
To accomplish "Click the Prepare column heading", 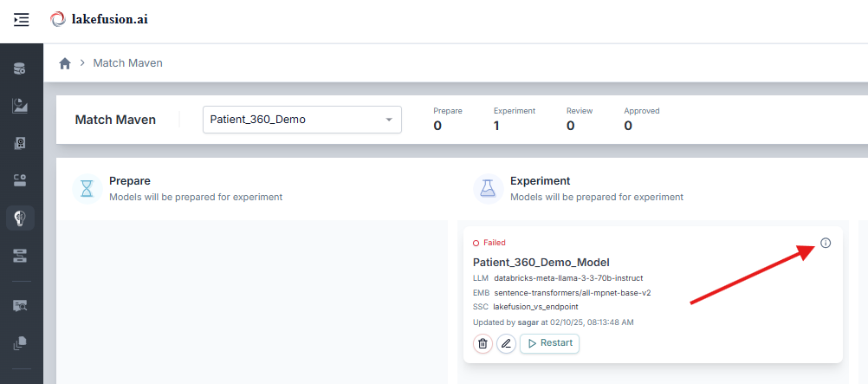I will coord(130,181).
